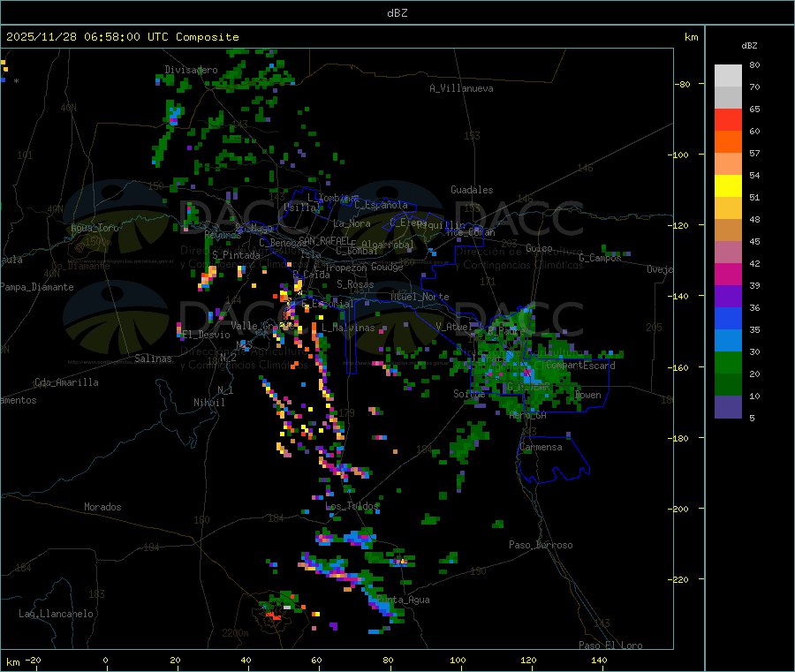Click the orange 57–60 dBZ legend swatch

728,142
